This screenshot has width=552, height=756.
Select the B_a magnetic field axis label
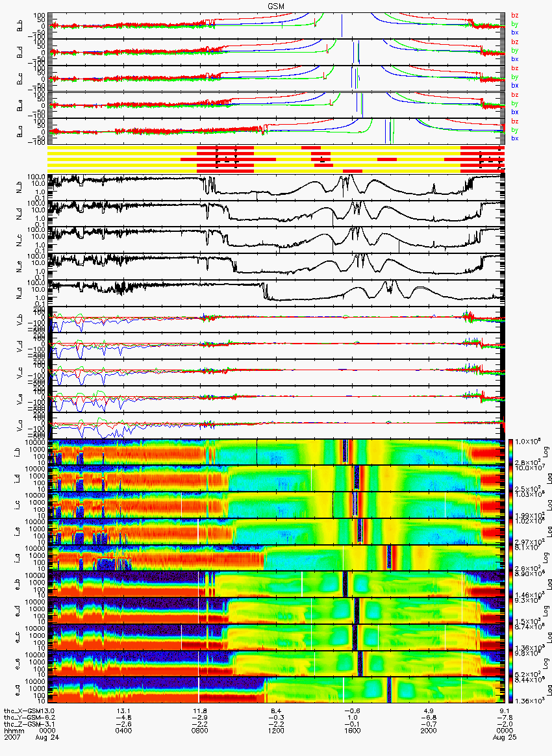tap(19, 131)
